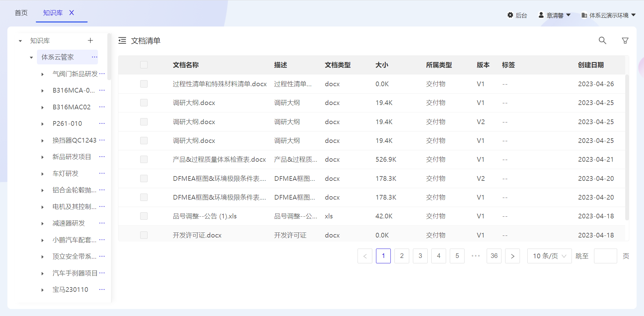Open more options for 体系云管家

click(x=95, y=57)
